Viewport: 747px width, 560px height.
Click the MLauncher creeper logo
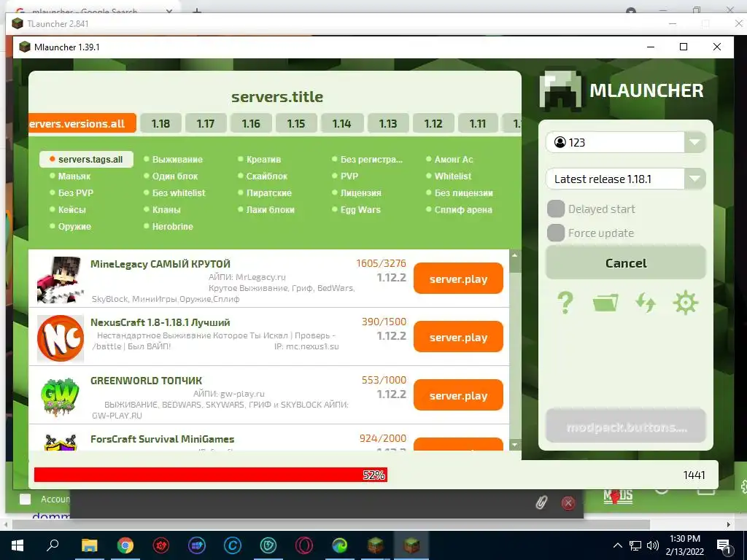pos(560,90)
